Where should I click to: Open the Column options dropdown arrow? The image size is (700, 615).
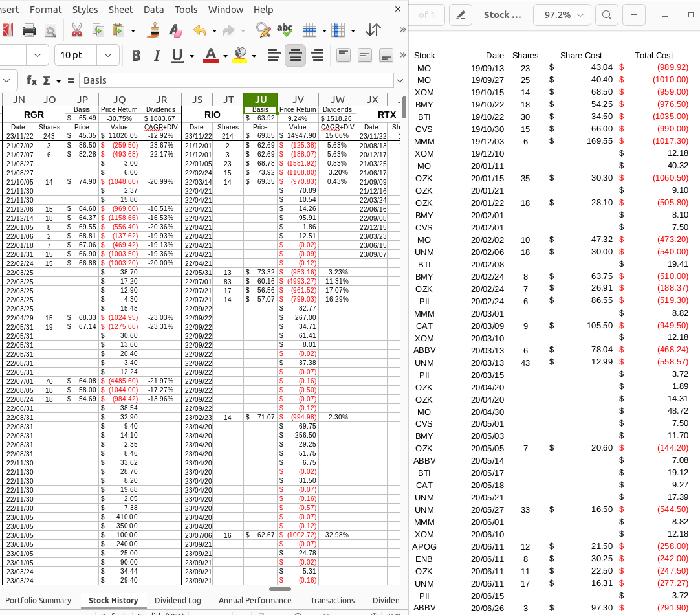(x=353, y=31)
